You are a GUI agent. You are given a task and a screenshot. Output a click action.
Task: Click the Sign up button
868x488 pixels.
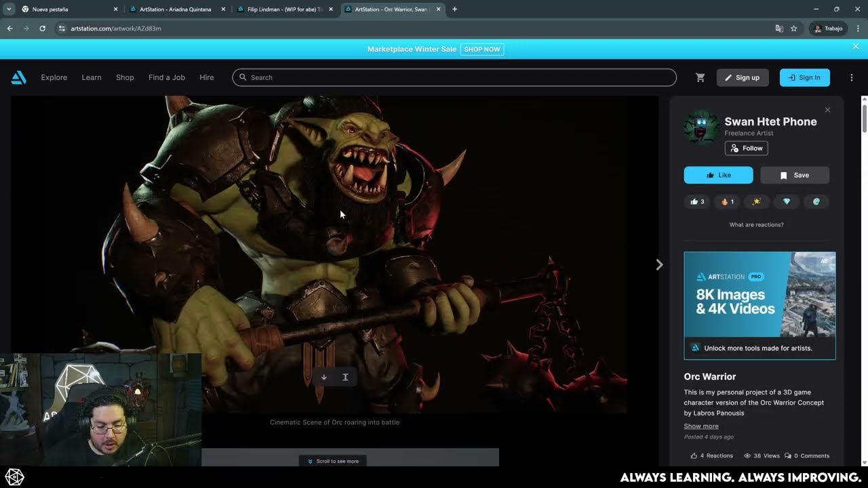point(743,77)
